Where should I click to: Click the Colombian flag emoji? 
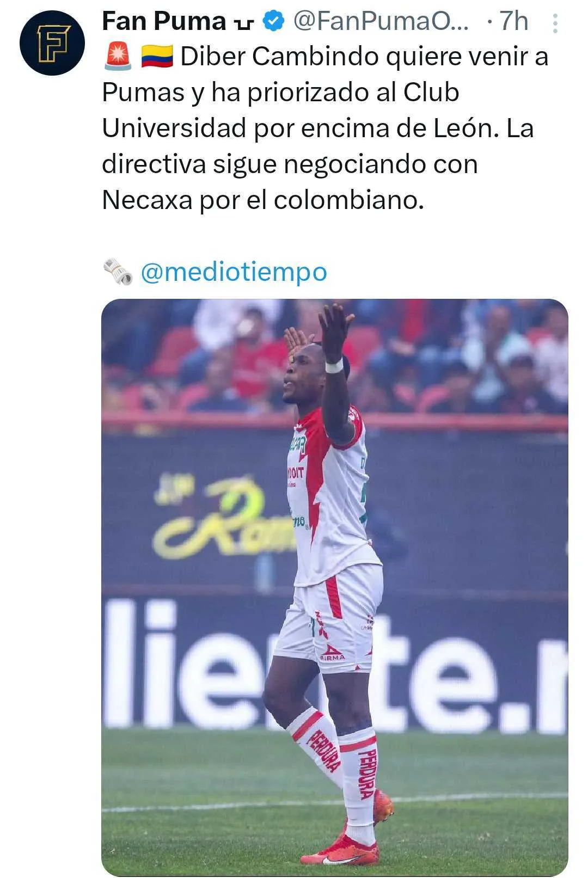(157, 56)
